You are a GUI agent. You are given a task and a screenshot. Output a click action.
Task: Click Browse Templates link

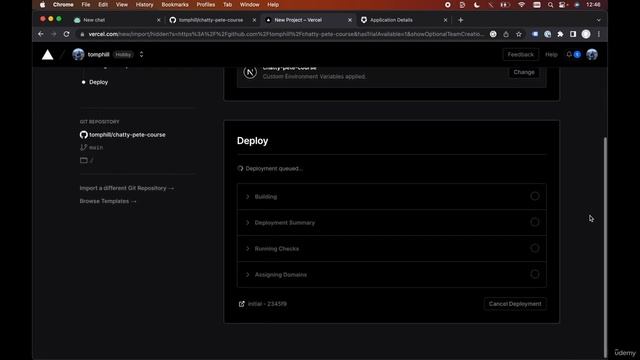click(108, 201)
